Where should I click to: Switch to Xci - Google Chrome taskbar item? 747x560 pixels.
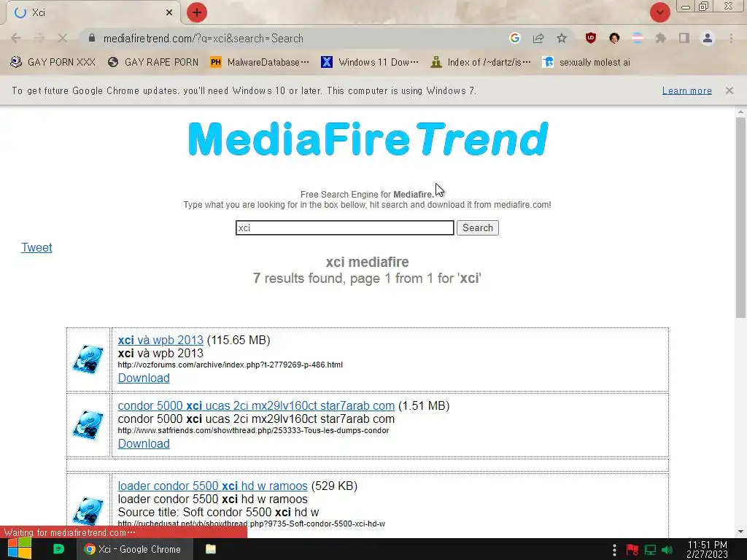click(x=135, y=549)
